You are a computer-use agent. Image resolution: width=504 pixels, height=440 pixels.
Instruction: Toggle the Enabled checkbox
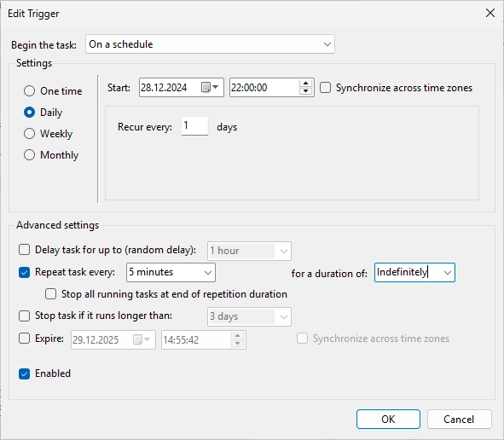[24, 373]
